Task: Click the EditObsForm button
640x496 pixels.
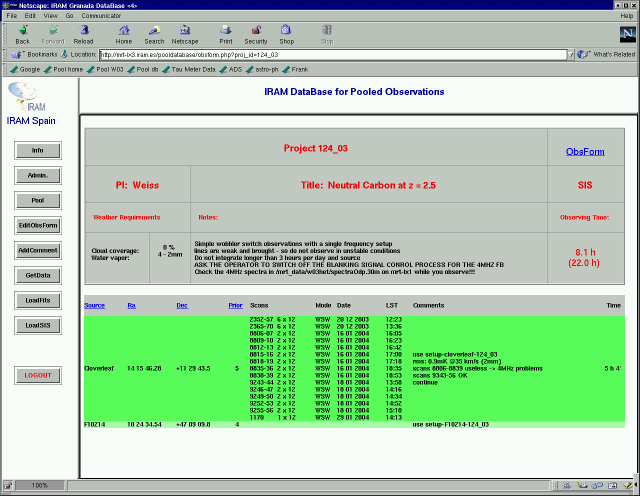Action: [38, 225]
